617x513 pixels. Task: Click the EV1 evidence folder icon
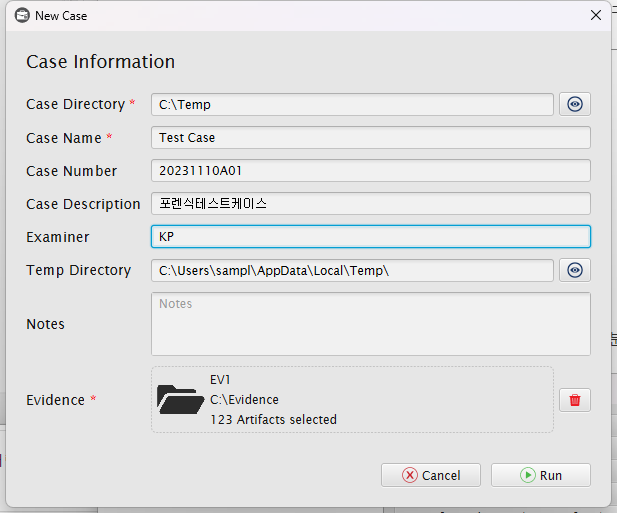click(180, 399)
